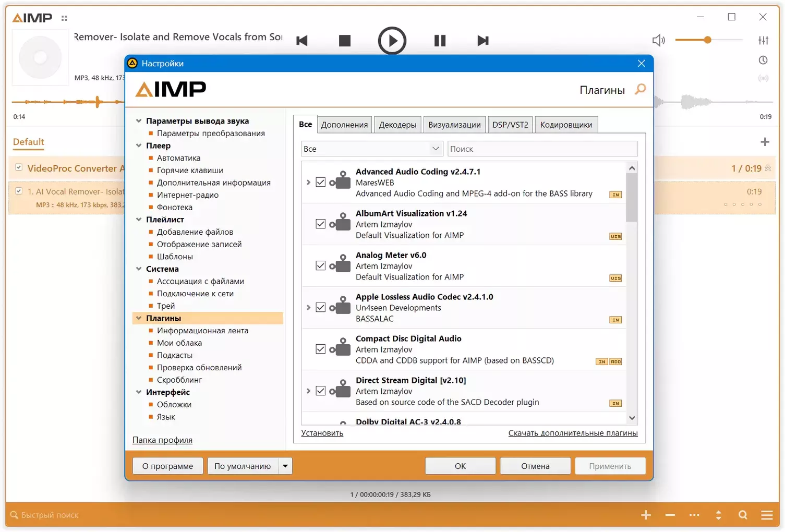Click the Отмена button
785x532 pixels.
pyautogui.click(x=535, y=466)
